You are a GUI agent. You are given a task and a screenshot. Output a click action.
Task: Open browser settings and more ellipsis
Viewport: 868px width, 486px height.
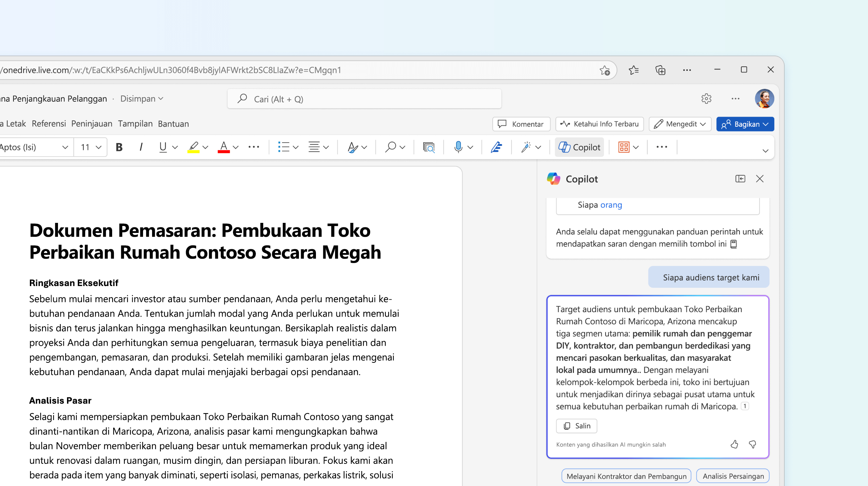pyautogui.click(x=687, y=70)
